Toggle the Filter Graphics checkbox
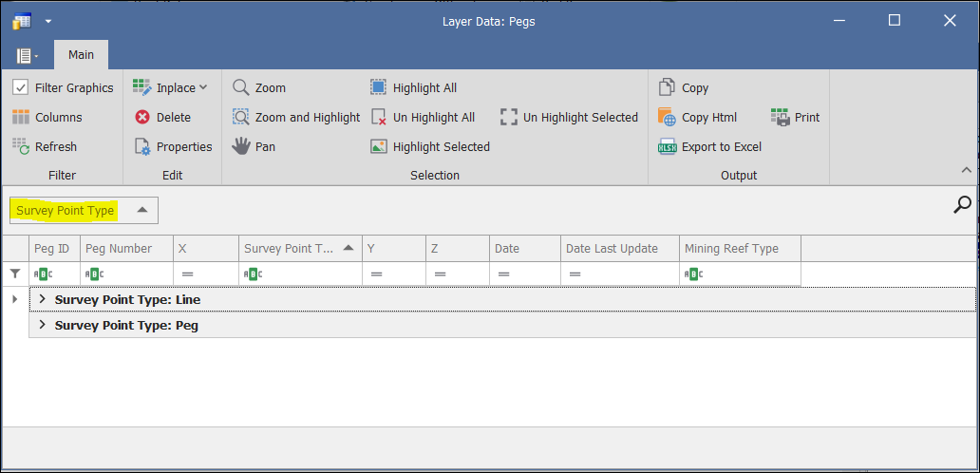The height and width of the screenshot is (473, 980). (x=21, y=87)
